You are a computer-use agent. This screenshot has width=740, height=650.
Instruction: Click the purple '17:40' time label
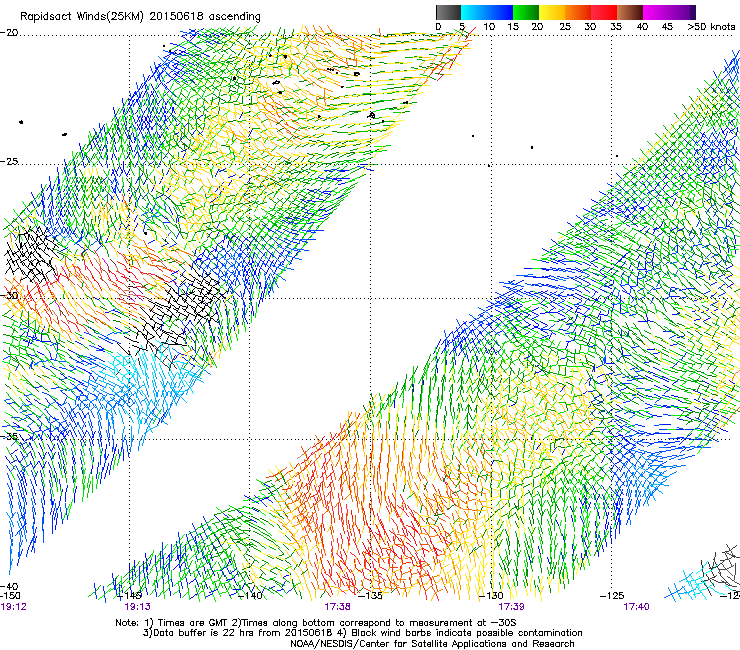coord(636,607)
